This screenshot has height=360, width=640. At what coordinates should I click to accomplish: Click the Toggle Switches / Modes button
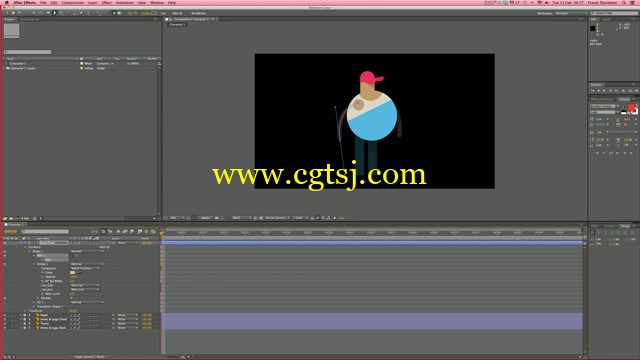[89, 357]
